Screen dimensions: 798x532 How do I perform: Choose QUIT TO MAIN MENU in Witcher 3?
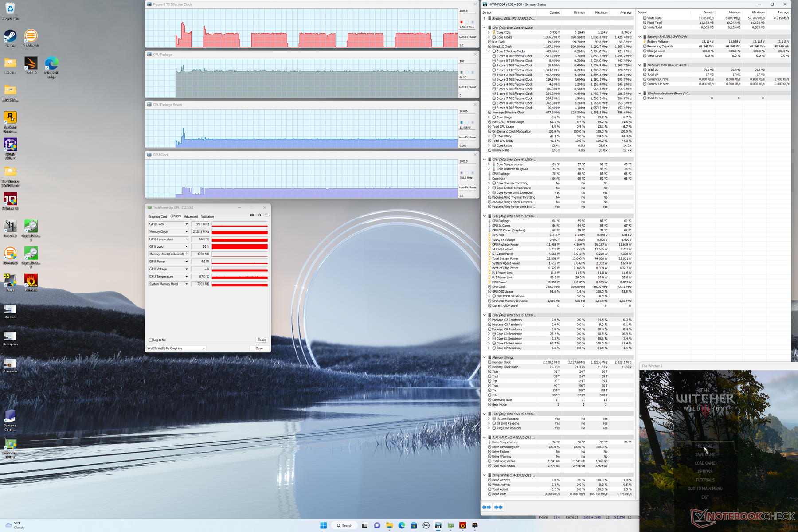705,489
